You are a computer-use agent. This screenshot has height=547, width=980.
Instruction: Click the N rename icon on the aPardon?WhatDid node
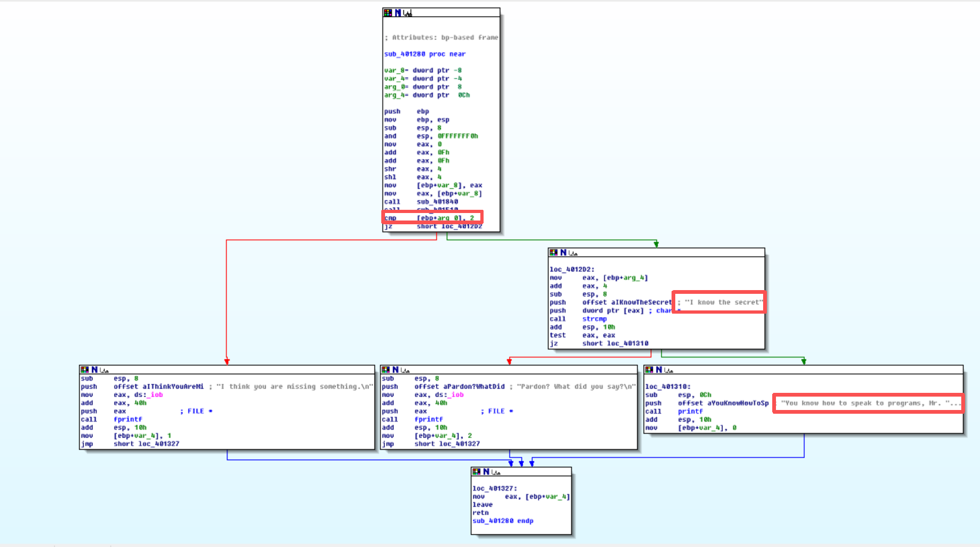click(x=395, y=370)
